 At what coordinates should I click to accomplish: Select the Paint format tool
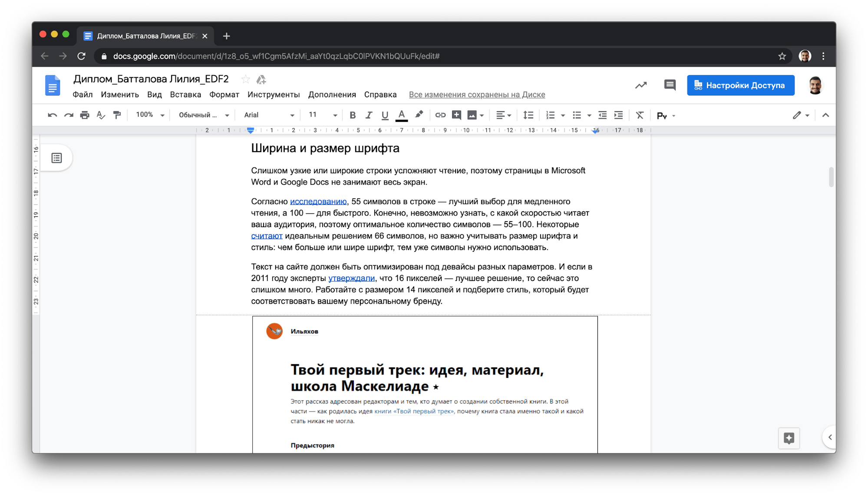pyautogui.click(x=117, y=115)
